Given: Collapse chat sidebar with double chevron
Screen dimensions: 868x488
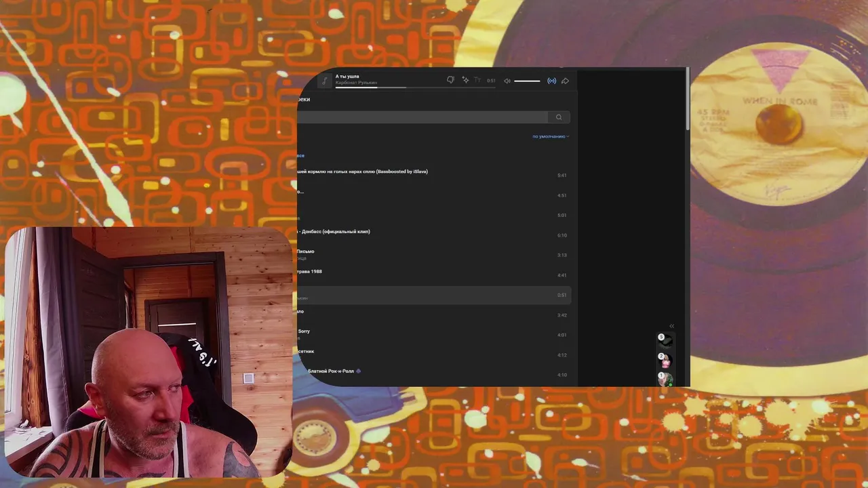Looking at the screenshot, I should click(671, 326).
